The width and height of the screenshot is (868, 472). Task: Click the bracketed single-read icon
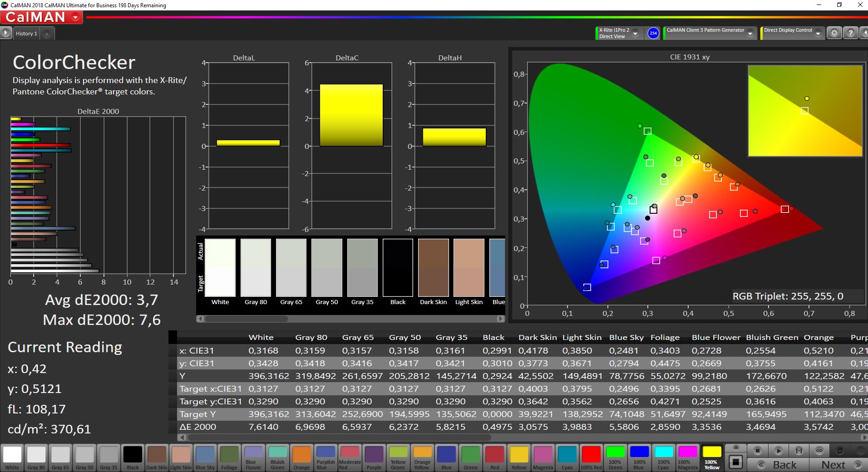tap(799, 451)
